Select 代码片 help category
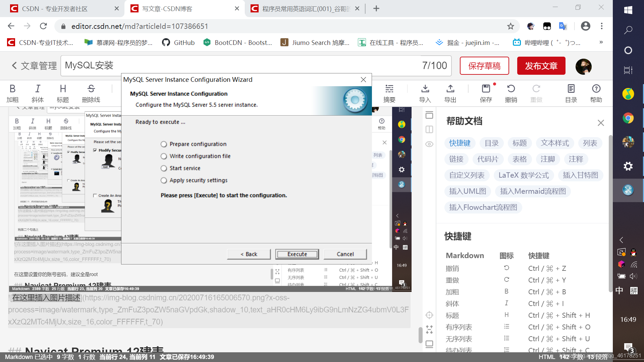Screen dimensions: 644x362 488,159
